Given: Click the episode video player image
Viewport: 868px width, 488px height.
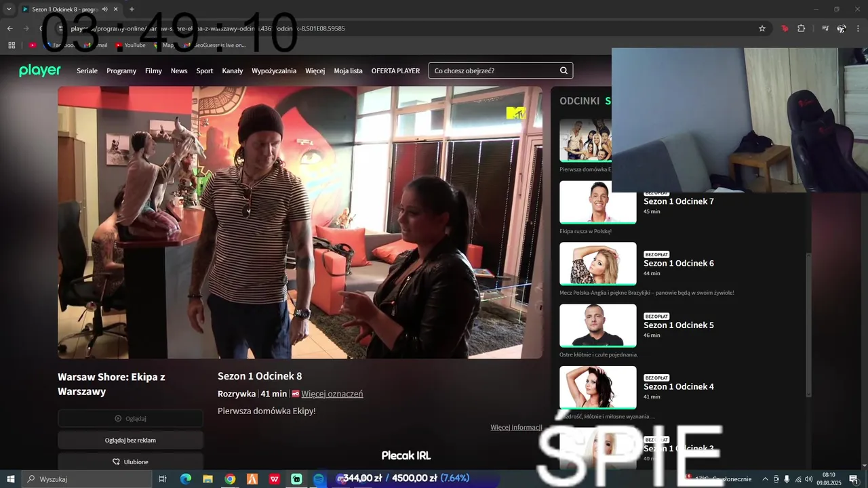Looking at the screenshot, I should [300, 222].
